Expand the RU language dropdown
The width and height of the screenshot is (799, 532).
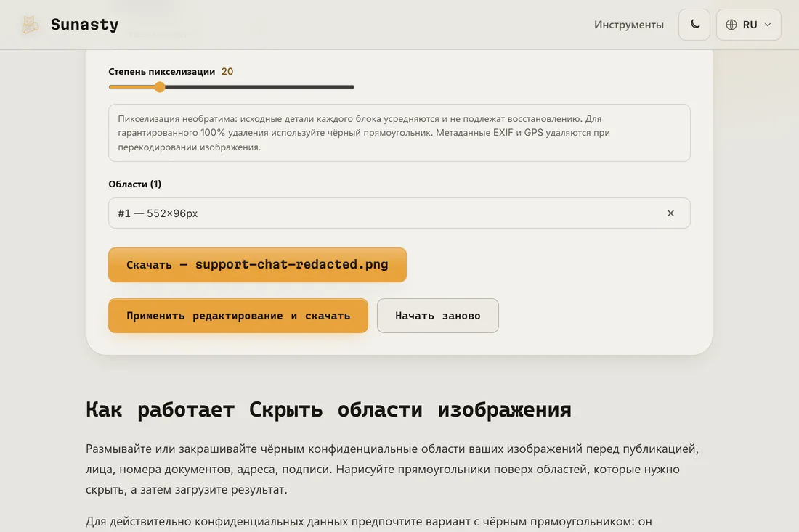coord(749,25)
